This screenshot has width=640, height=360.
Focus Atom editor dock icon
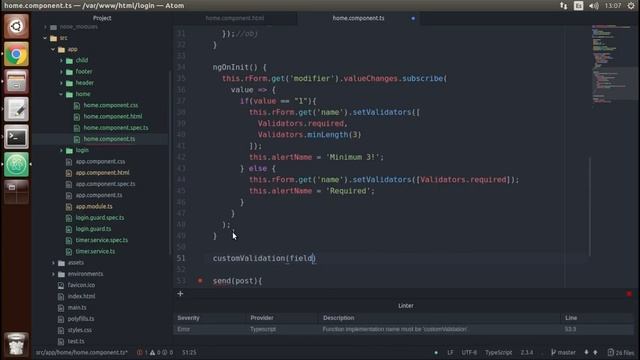click(16, 164)
